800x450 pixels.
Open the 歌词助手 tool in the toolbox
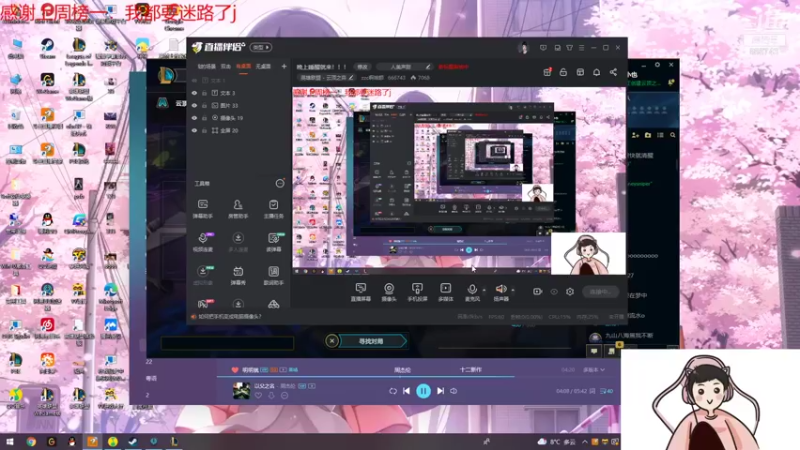(273, 275)
